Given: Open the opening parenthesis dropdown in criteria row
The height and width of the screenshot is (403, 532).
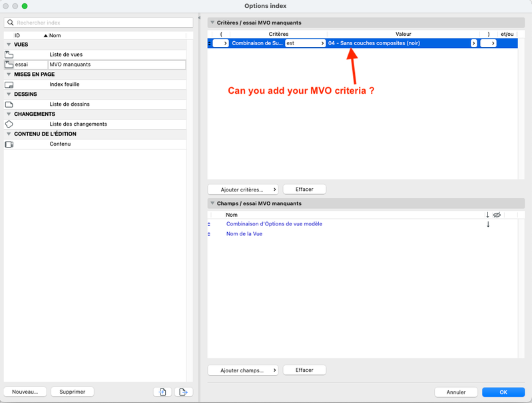Looking at the screenshot, I should pyautogui.click(x=220, y=43).
